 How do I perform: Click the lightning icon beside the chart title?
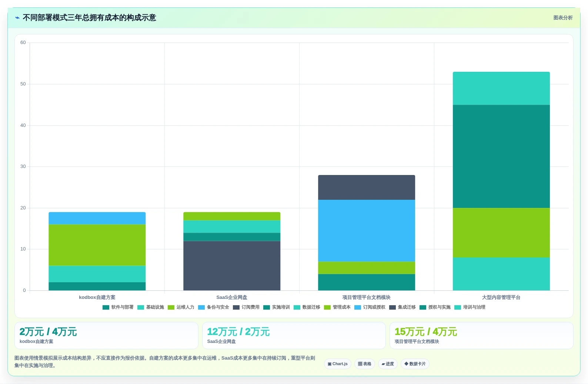click(17, 18)
